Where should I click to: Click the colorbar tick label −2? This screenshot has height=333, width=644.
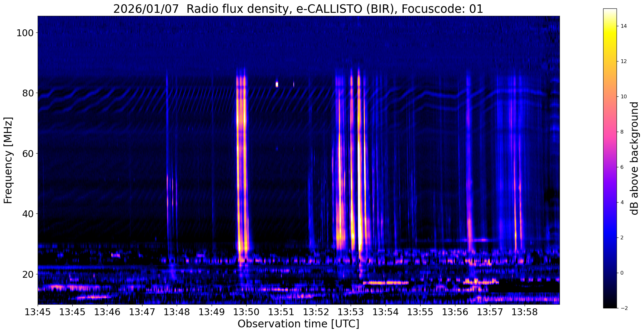(x=624, y=308)
